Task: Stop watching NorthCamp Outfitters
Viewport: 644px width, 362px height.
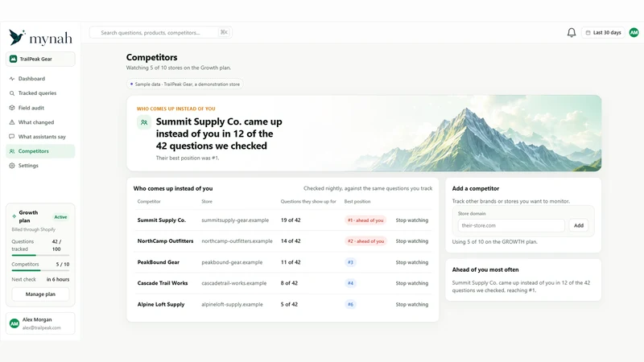Action: [x=412, y=241]
